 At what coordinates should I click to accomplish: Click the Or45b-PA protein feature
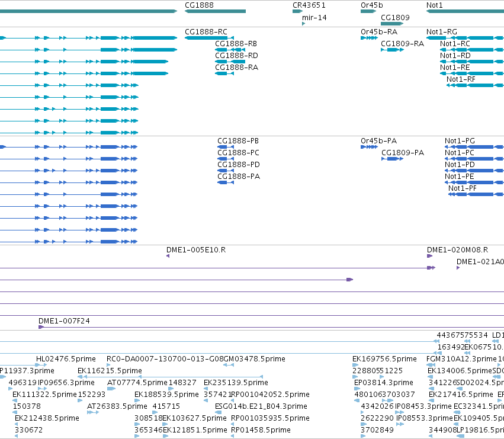[369, 147]
